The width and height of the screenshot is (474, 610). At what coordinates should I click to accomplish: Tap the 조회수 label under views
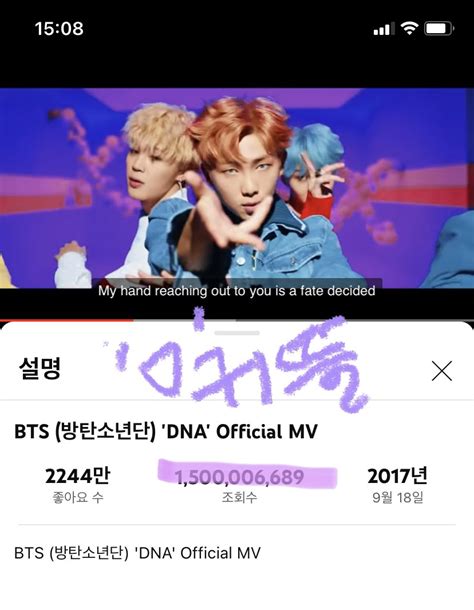point(239,497)
